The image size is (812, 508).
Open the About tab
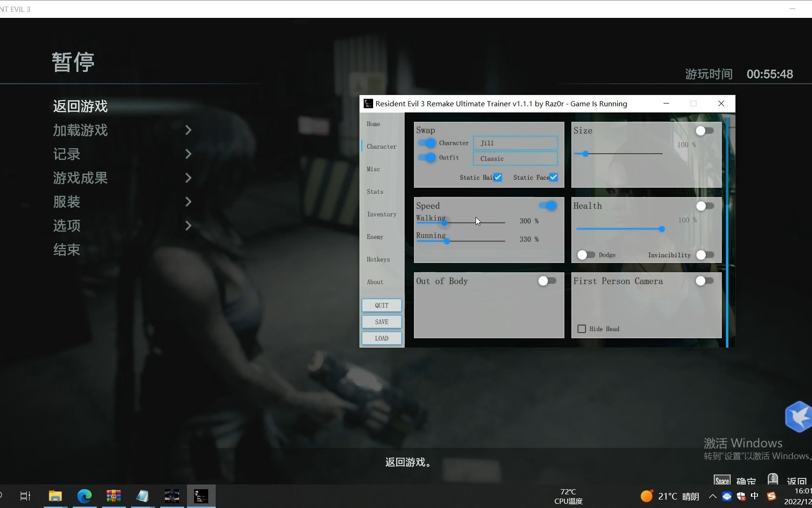point(375,282)
